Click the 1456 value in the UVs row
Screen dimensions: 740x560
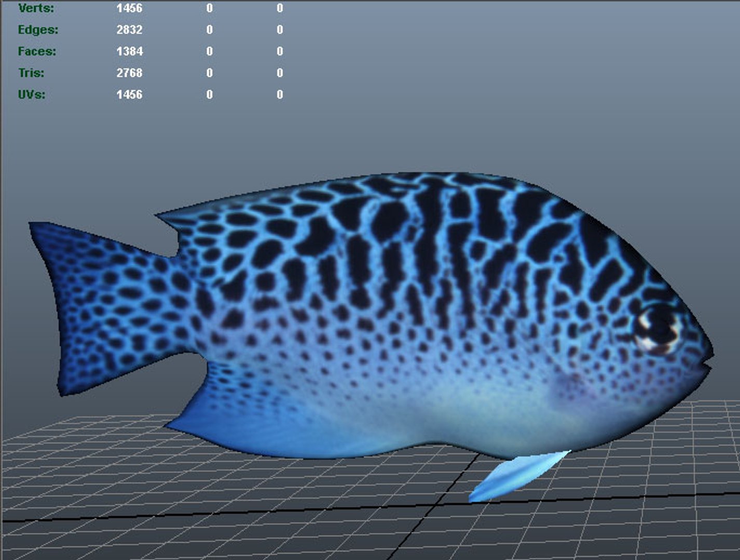[x=129, y=94]
